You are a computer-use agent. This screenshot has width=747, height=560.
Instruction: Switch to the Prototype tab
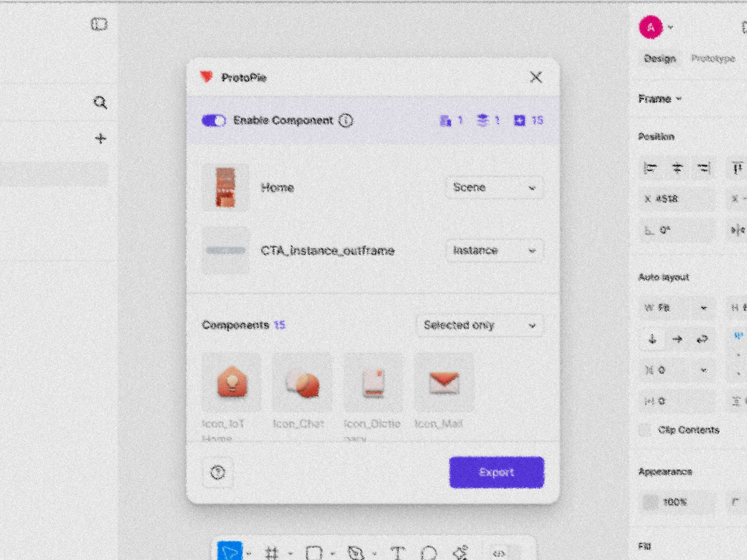[713, 58]
